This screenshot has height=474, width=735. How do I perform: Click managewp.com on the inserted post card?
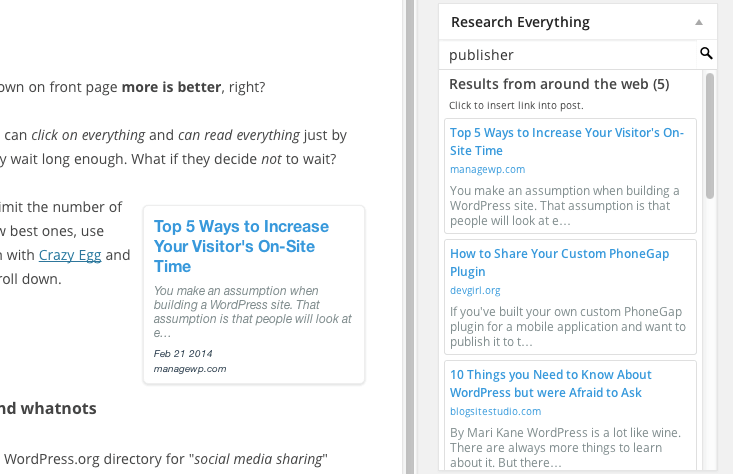[190, 369]
